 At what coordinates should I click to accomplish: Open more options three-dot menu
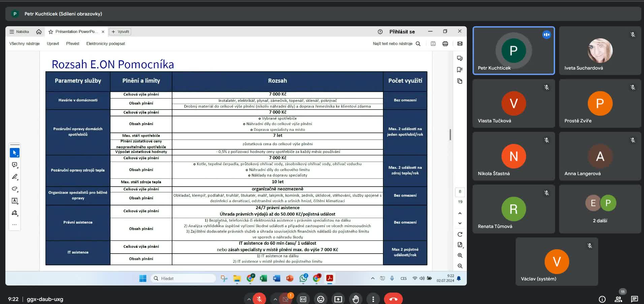pos(373,299)
